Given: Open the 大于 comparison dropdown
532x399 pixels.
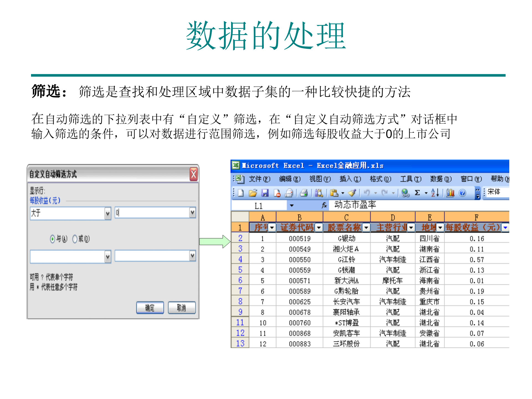Looking at the screenshot, I should click(107, 213).
